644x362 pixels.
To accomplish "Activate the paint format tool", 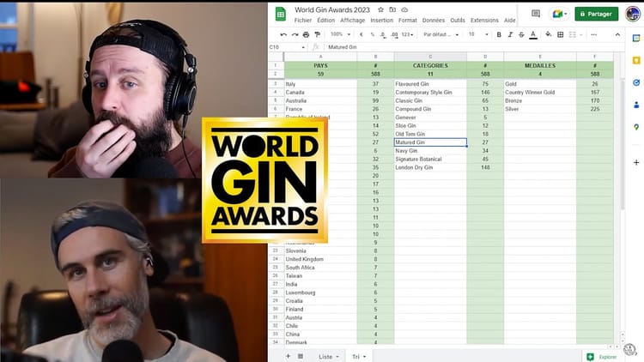I will pos(318,35).
